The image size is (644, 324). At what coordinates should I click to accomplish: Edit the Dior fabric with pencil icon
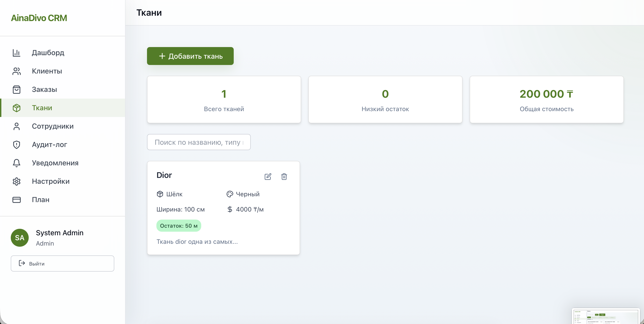268,177
